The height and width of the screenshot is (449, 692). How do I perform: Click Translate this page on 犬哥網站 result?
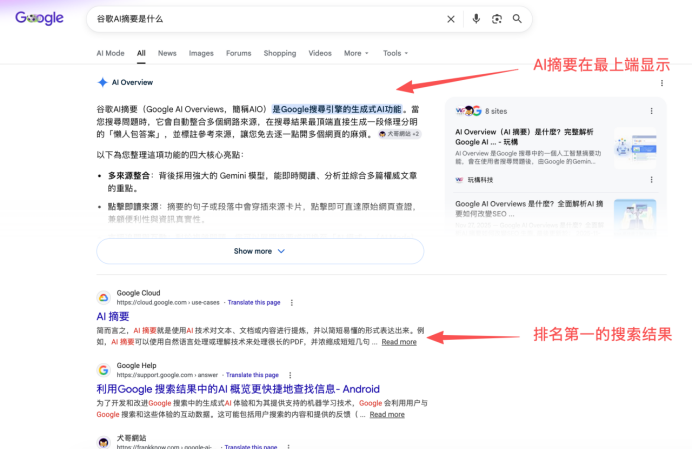(x=251, y=446)
